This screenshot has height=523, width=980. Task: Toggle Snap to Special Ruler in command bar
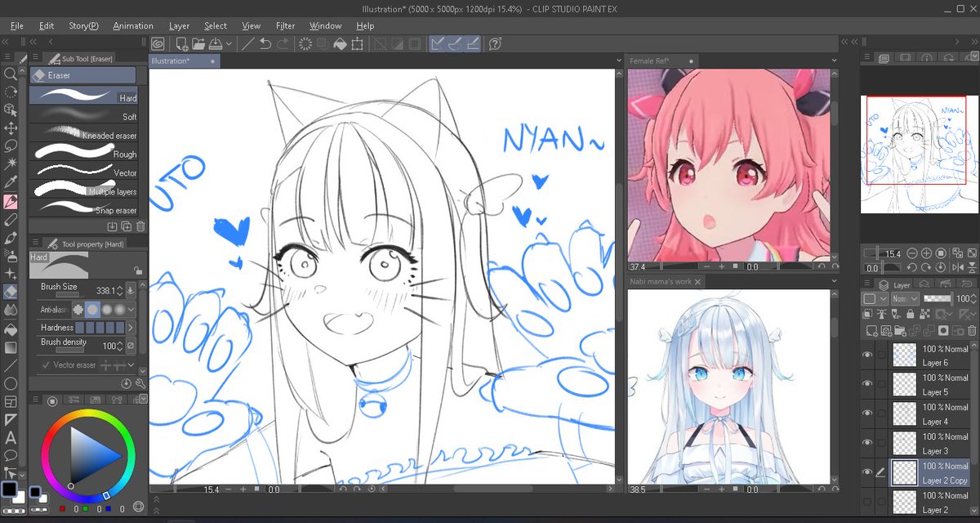click(x=455, y=44)
